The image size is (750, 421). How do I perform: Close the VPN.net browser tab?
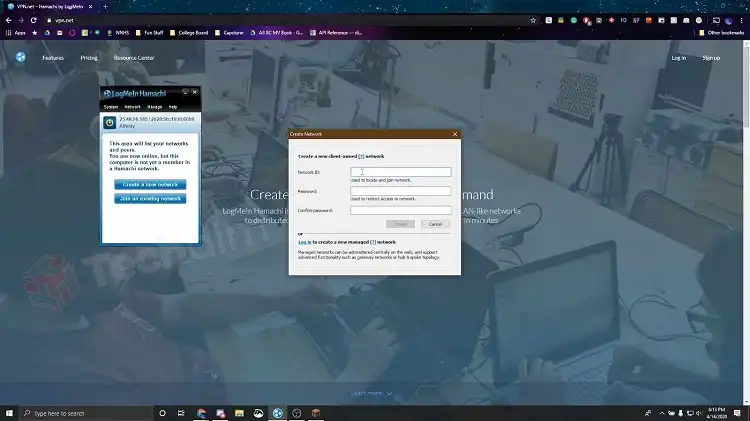(x=90, y=7)
